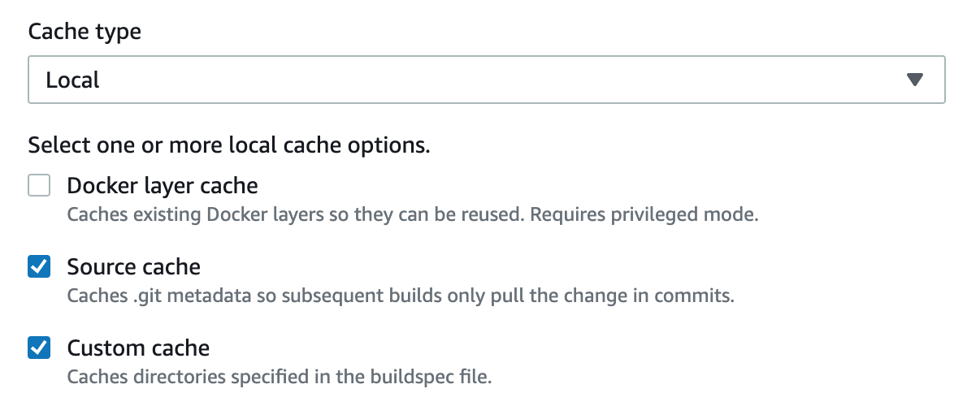980x419 pixels.
Task: Enable the Docker layer cache checkbox
Action: (39, 186)
